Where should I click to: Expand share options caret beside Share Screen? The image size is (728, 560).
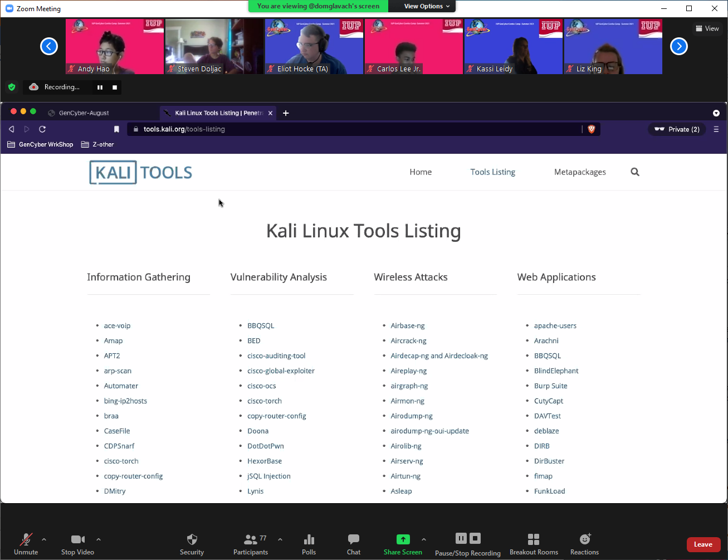tap(424, 539)
